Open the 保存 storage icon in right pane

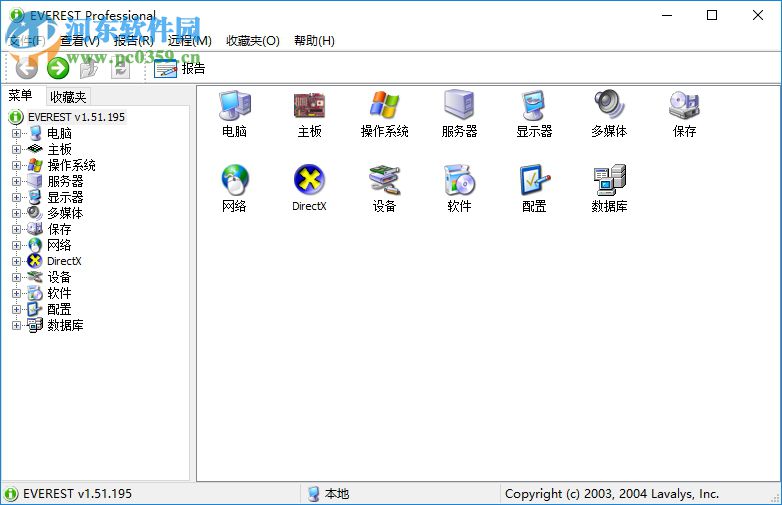tap(684, 105)
